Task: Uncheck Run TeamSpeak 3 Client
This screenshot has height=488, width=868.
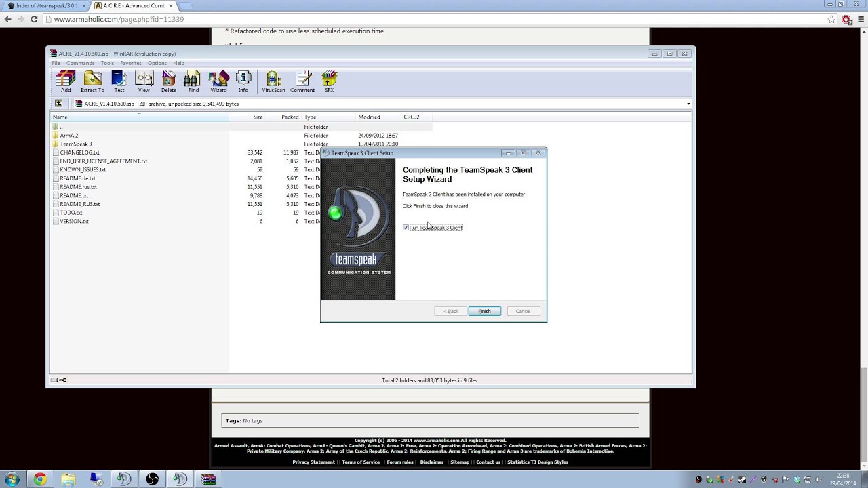Action: click(406, 227)
